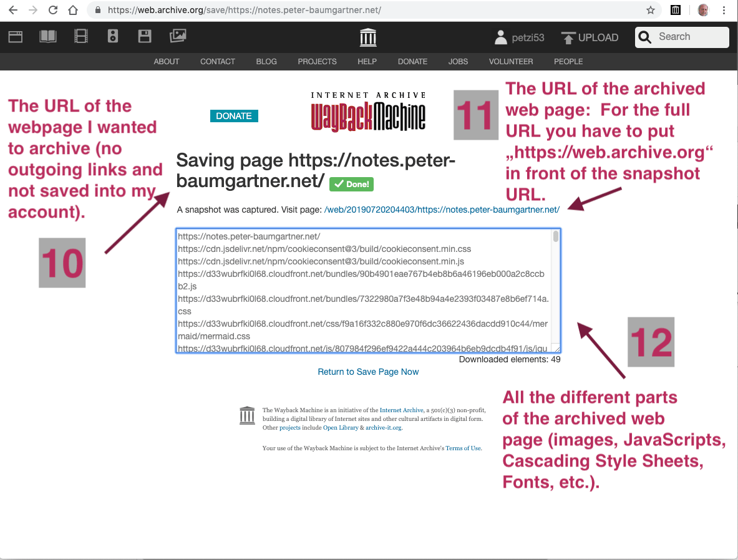Click the browser reload button
Screen dimensions: 738x560
point(53,10)
